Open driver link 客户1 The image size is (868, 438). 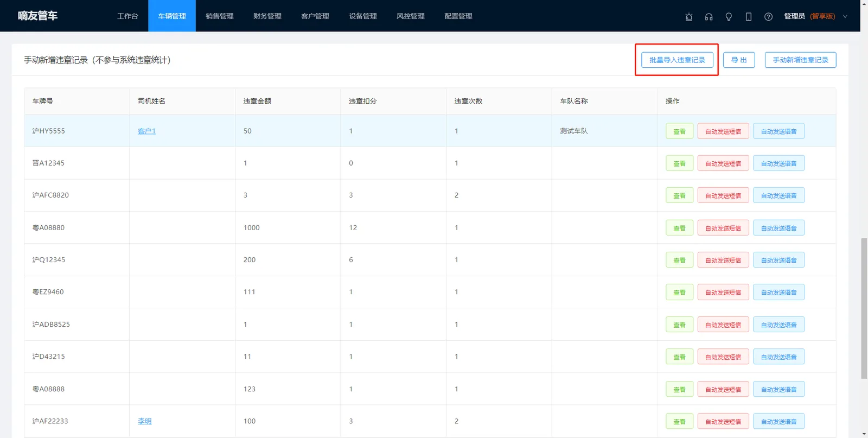pyautogui.click(x=146, y=131)
